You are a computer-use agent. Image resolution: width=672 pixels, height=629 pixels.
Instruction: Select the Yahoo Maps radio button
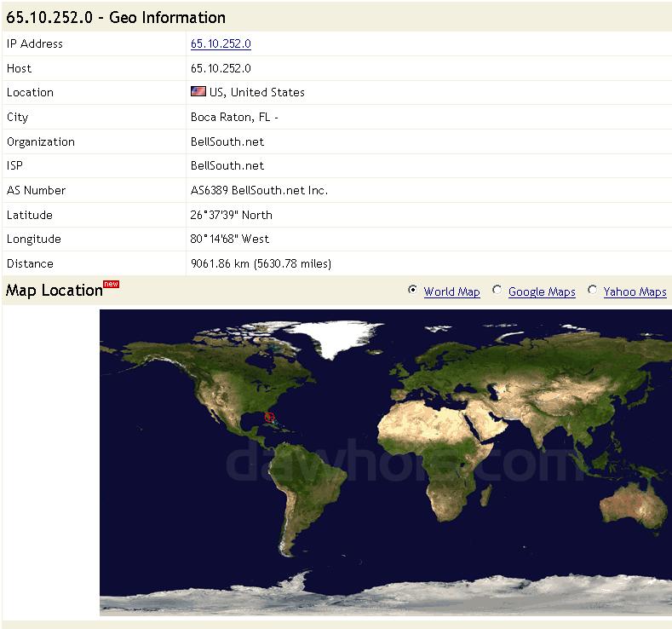point(593,291)
